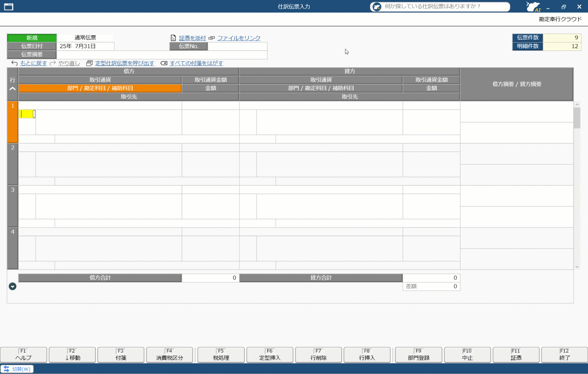Click the やり直し link
The width and height of the screenshot is (588, 374).
tap(69, 63)
